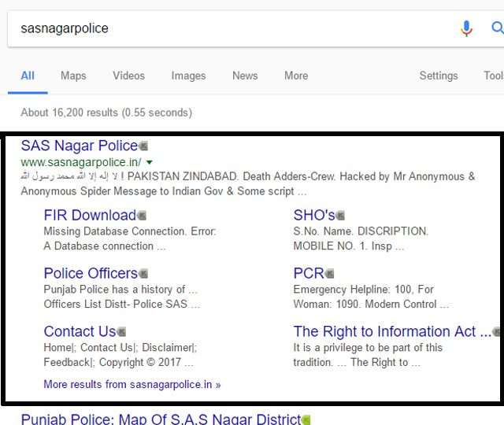Open The Right to Information Act sitelink
This screenshot has width=504, height=425.
click(x=392, y=331)
